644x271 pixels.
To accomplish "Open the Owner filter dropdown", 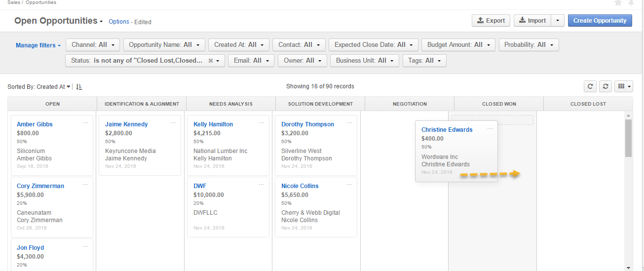I will (x=303, y=61).
